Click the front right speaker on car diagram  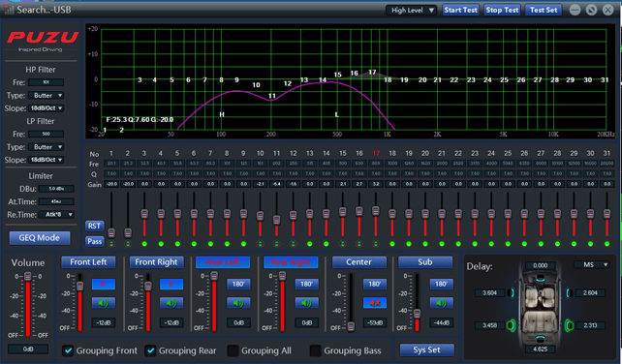[569, 293]
